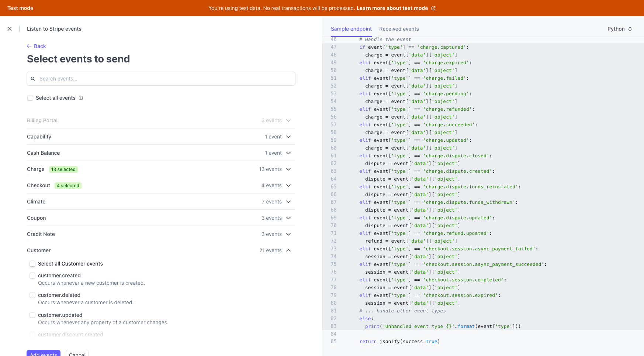Open the Python language dropdown
644x356 pixels.
click(x=620, y=29)
